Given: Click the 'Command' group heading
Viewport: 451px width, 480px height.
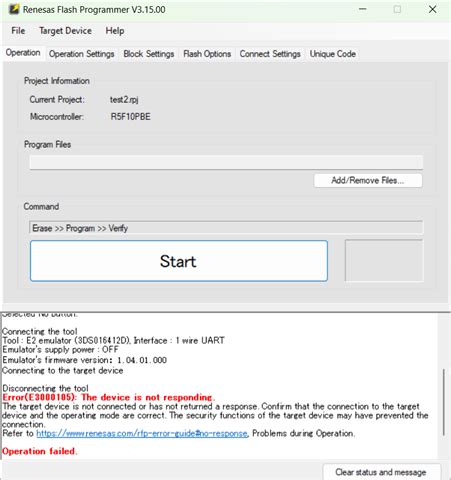Looking at the screenshot, I should 41,206.
